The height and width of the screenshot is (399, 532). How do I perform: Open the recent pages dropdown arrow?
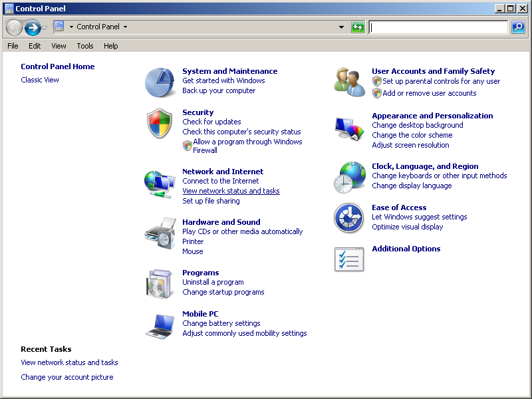[45, 27]
